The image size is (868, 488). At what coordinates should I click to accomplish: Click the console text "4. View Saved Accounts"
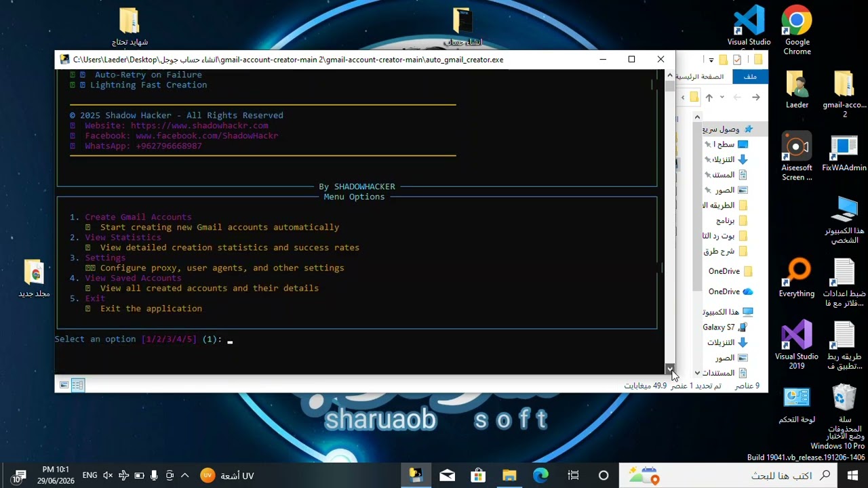pyautogui.click(x=125, y=278)
